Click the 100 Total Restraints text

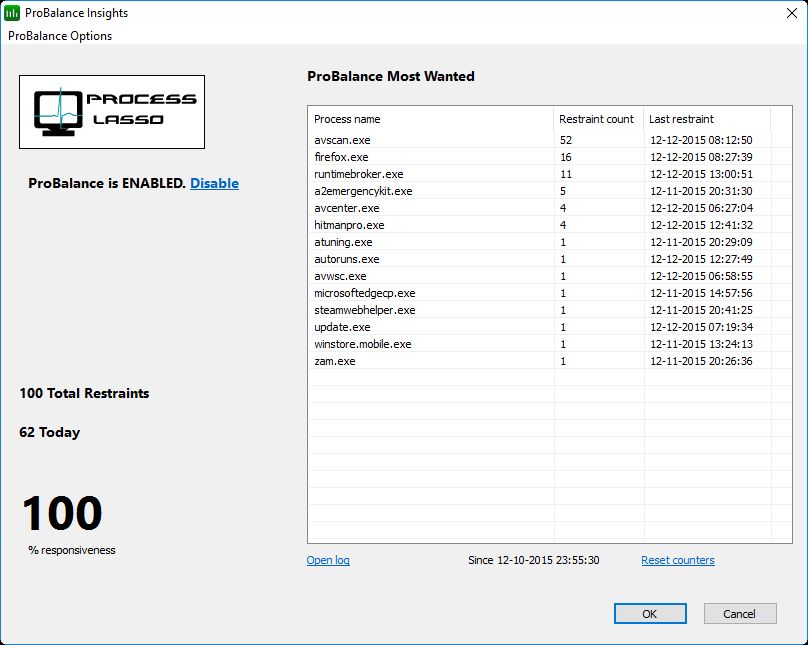85,394
